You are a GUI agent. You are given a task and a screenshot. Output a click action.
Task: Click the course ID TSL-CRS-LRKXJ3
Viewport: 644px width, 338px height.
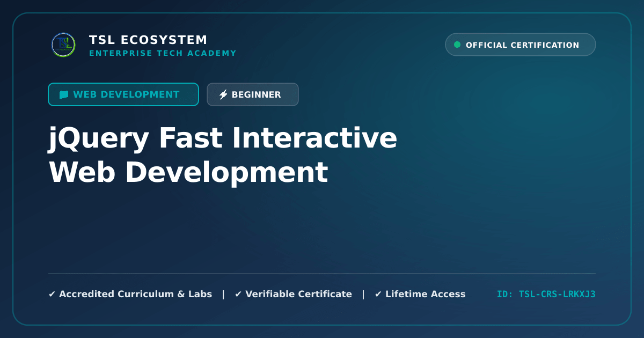tap(546, 294)
